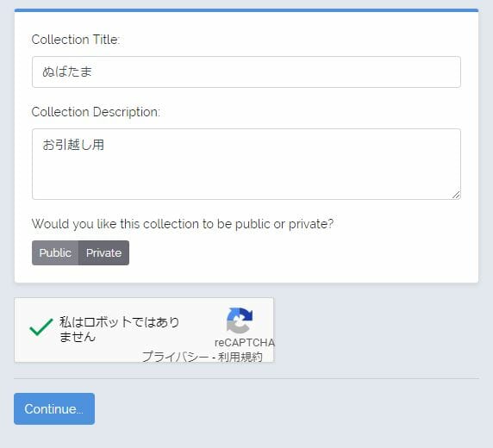Click the reCAPTCHA wordmark text
This screenshot has width=493, height=448.
click(245, 343)
